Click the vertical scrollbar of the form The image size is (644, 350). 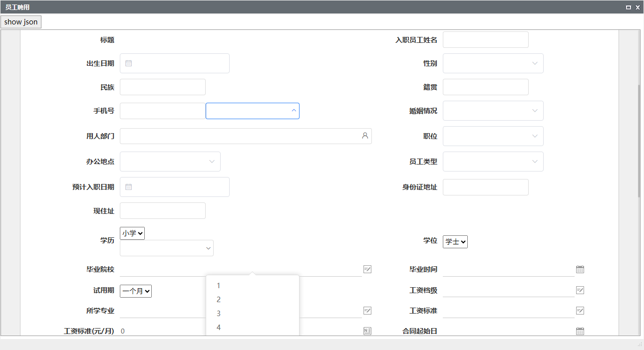pyautogui.click(x=639, y=140)
